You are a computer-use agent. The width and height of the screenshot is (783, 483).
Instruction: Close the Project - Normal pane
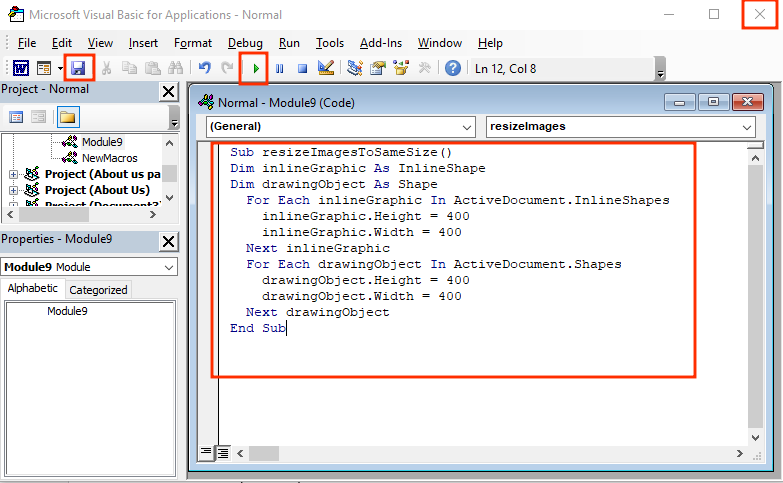(169, 91)
